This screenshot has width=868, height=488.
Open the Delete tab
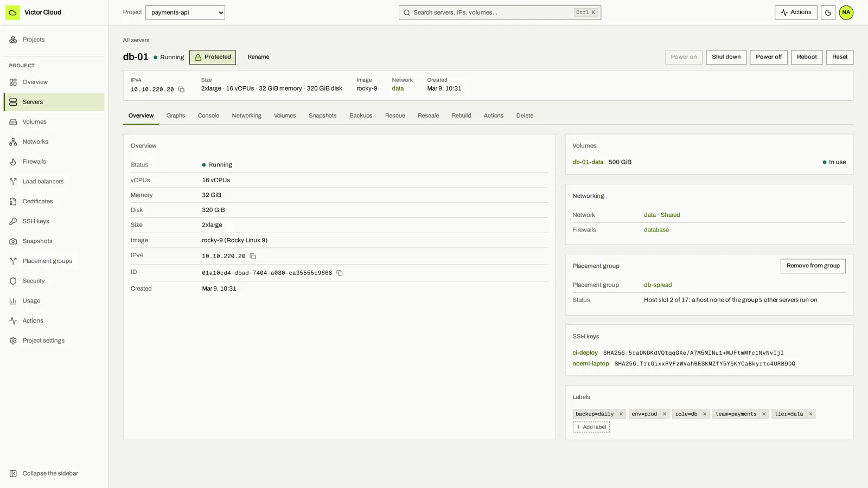(525, 116)
